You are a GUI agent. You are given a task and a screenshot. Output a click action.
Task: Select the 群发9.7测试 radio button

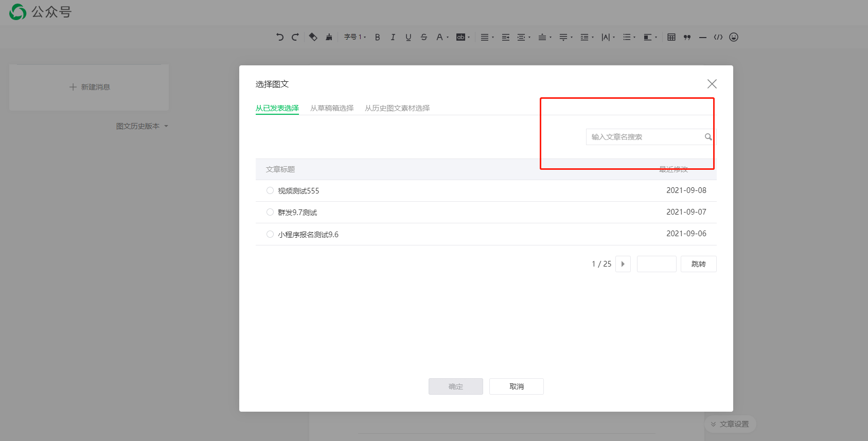pyautogui.click(x=270, y=212)
